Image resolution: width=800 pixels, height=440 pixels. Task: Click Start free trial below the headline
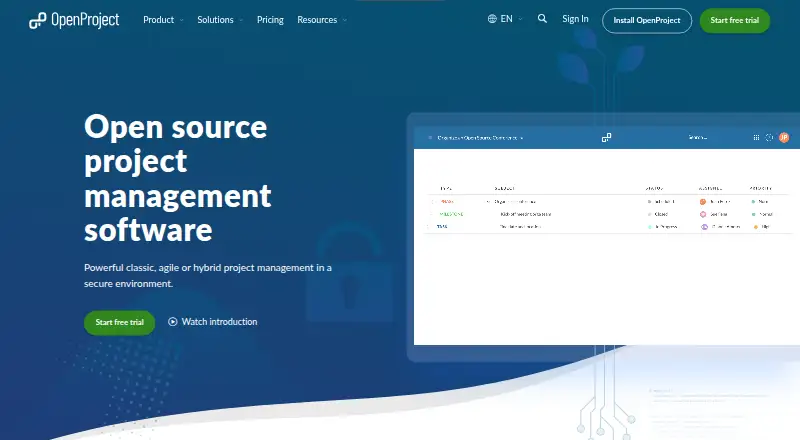119,323
